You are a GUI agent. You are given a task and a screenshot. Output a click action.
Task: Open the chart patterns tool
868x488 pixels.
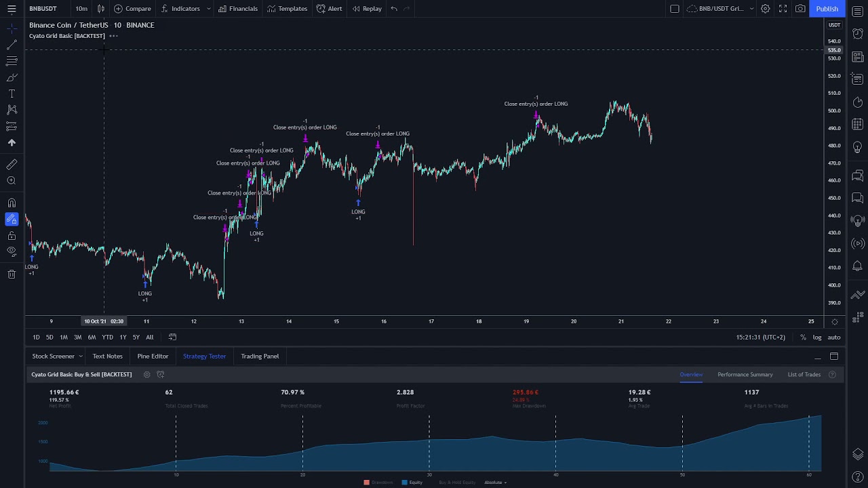(12, 110)
